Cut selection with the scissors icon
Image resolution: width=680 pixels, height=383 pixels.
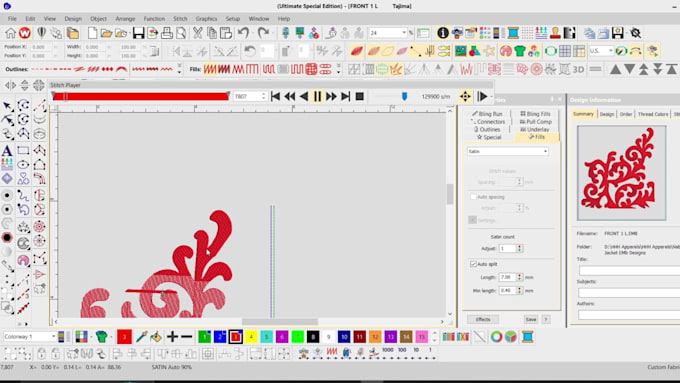point(197,33)
